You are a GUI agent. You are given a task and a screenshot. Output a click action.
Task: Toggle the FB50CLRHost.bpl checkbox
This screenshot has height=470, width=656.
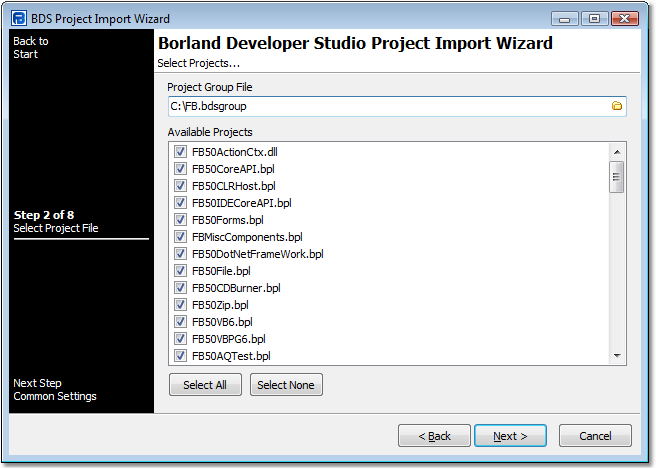(x=180, y=185)
